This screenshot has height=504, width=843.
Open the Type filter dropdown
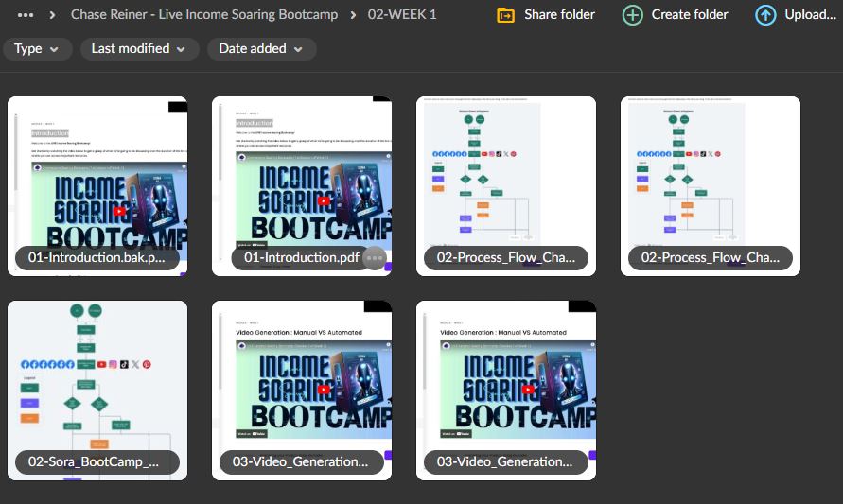pos(37,49)
